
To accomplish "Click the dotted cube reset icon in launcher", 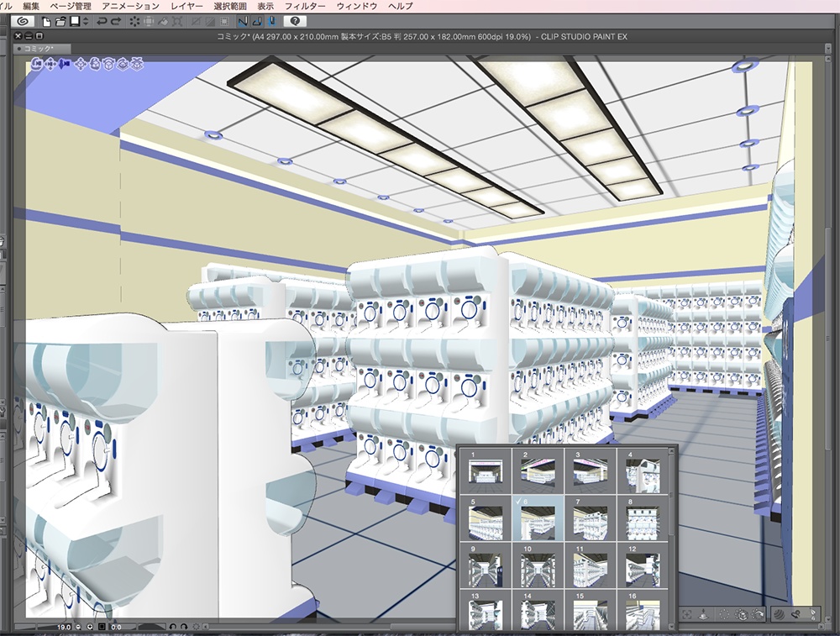I will point(742,615).
